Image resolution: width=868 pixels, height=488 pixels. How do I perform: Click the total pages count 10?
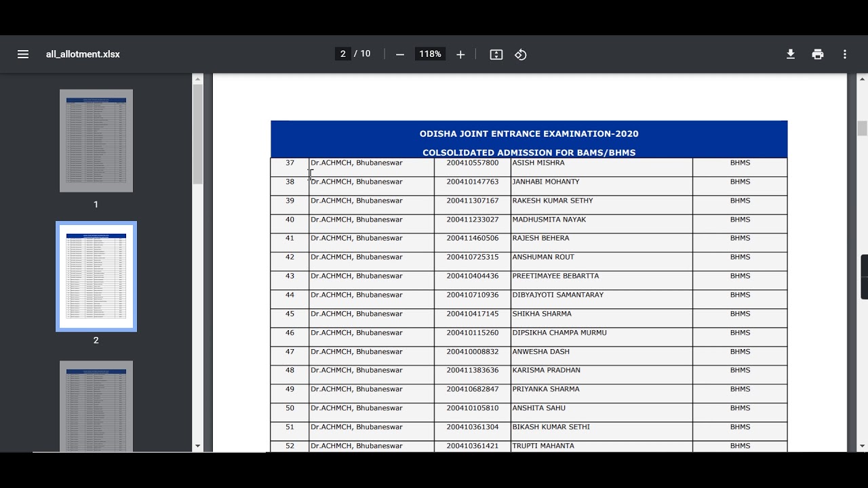coord(366,54)
